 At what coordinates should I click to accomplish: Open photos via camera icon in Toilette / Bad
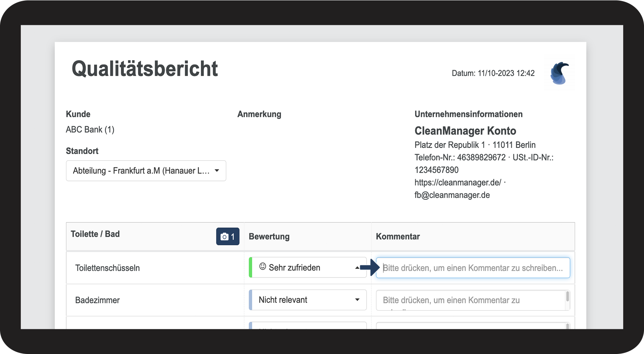coord(227,236)
